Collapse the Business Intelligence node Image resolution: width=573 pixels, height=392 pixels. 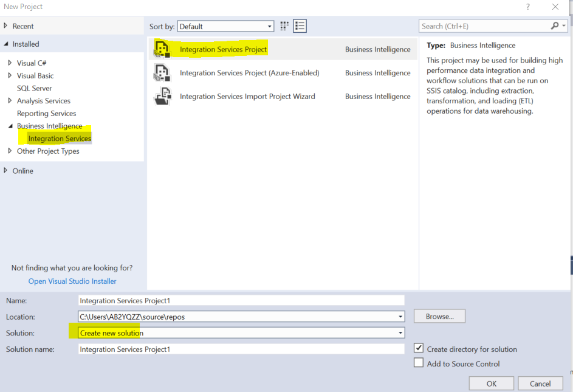point(10,126)
